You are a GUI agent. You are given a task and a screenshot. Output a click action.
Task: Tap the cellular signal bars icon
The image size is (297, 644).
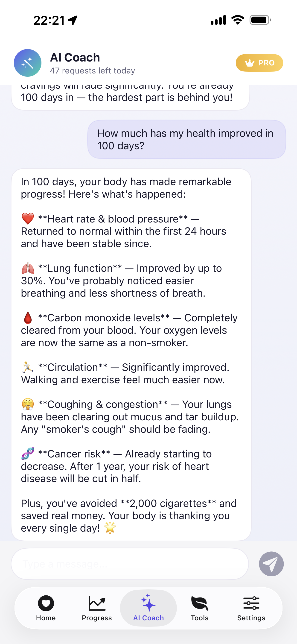(218, 20)
